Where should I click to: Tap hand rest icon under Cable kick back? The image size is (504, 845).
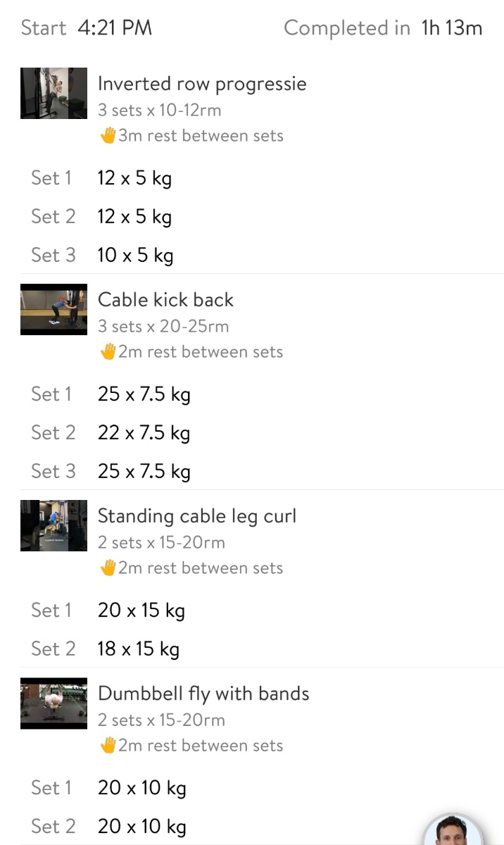[x=108, y=352]
